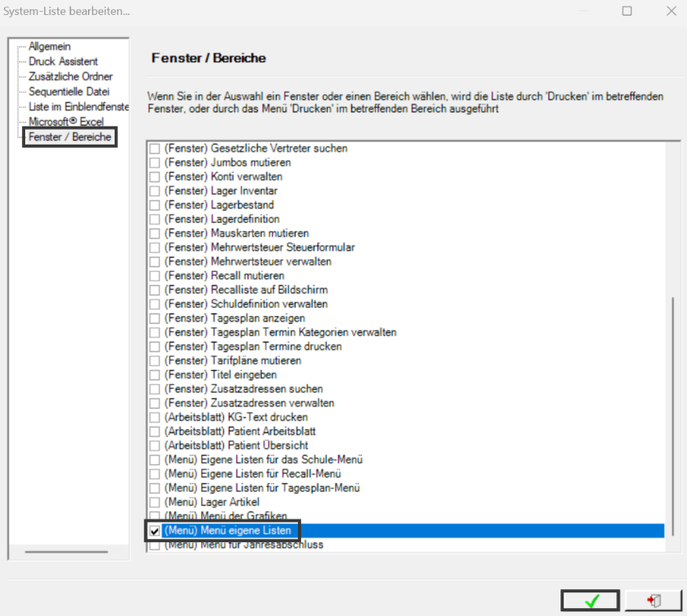This screenshot has height=616, width=687.
Task: Open the Zusätzliche Ordner page
Action: tap(71, 77)
